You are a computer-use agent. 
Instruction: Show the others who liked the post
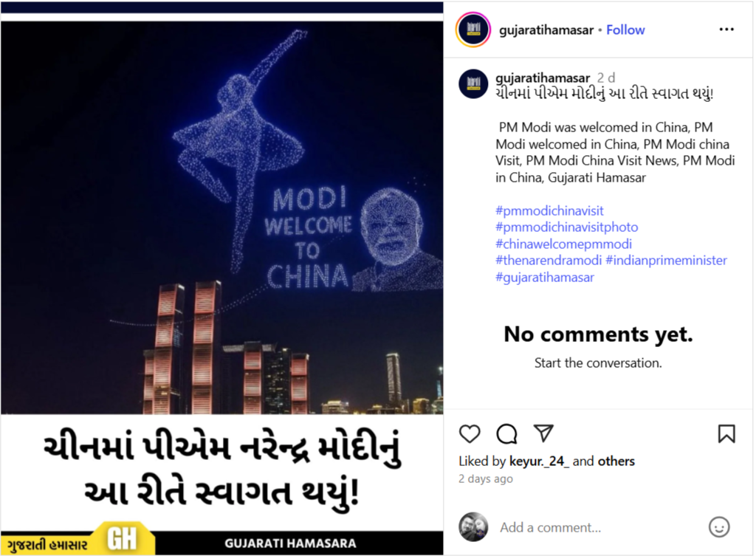tap(616, 461)
